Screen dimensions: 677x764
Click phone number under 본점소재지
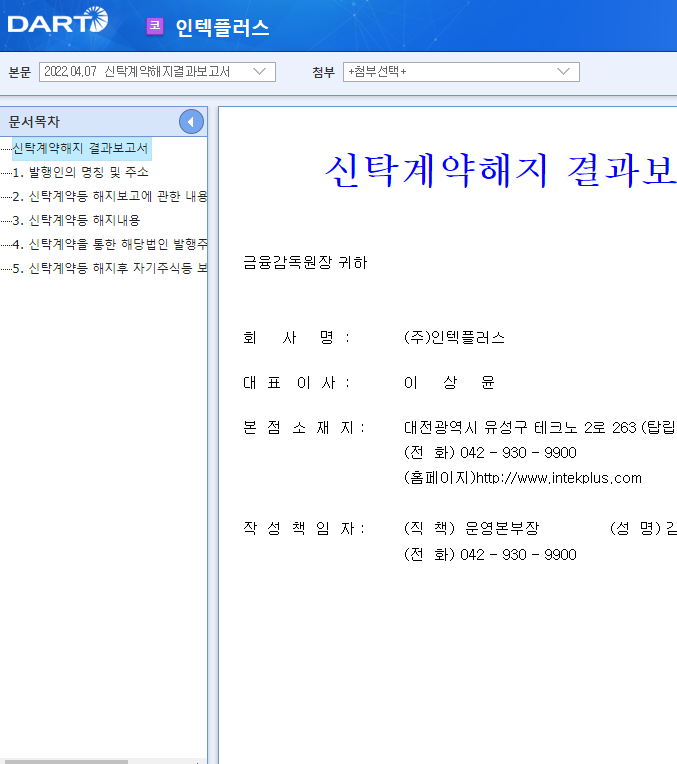(518, 453)
